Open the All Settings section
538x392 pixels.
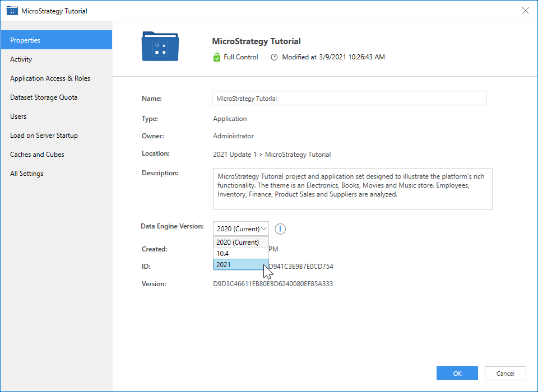click(26, 173)
